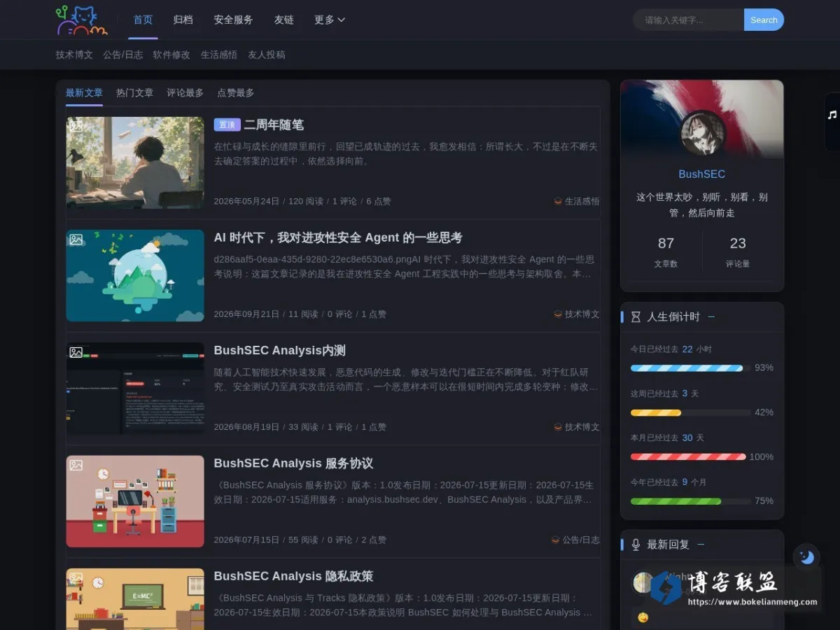Viewport: 840px width, 630px height.
Task: Open the 二周年随笔 article title
Action: click(274, 125)
